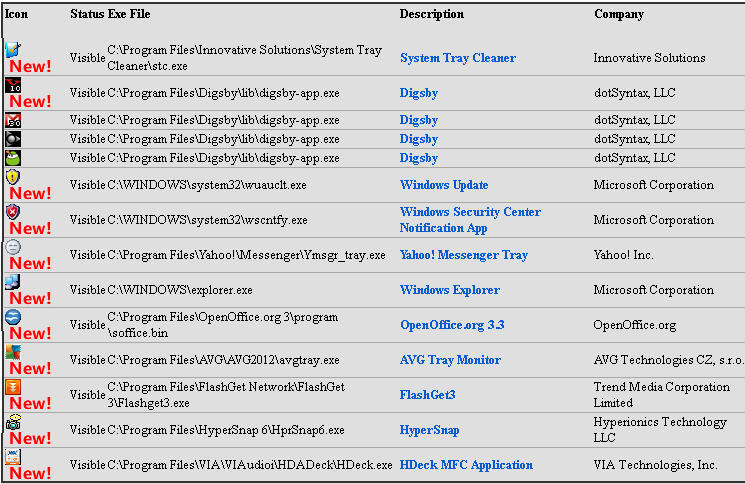
Task: Select the C:\WINDOWS\explorer.exe path
Action: 180,290
